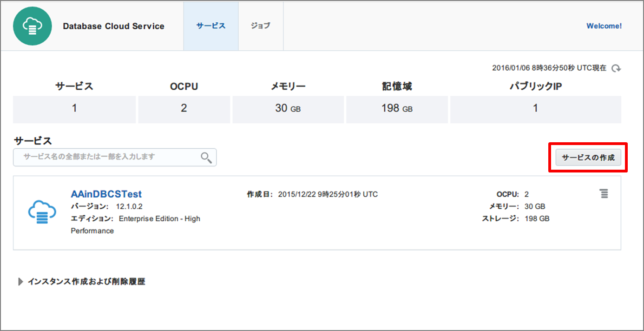Click the ストレージ: 198 GB value
Screen dimensions: 644x331
[537, 218]
